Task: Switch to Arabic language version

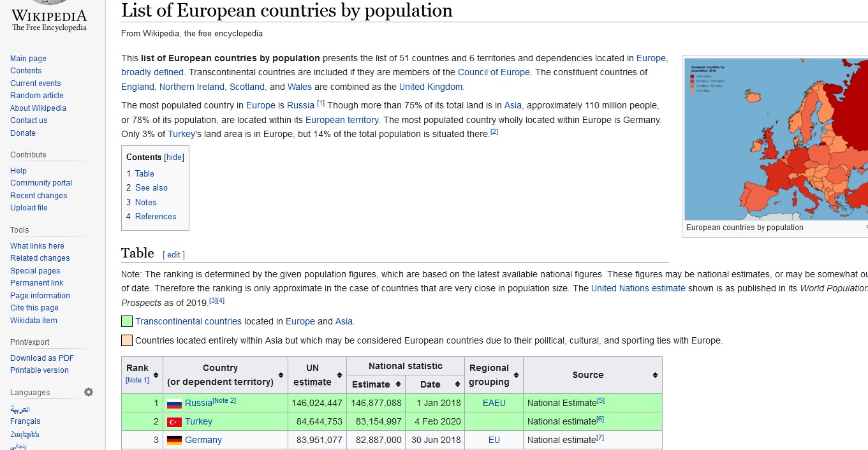Action: click(20, 409)
